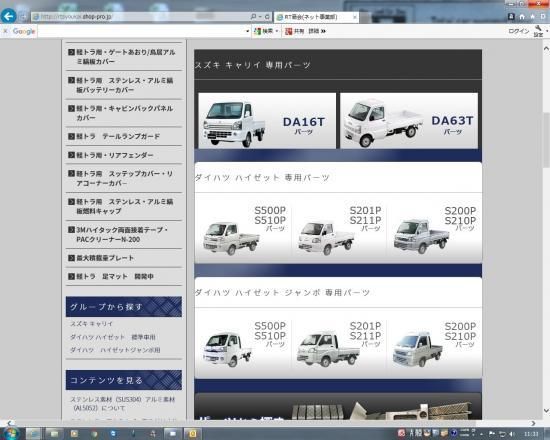Click the volume speaker icon in tray

[512, 434]
